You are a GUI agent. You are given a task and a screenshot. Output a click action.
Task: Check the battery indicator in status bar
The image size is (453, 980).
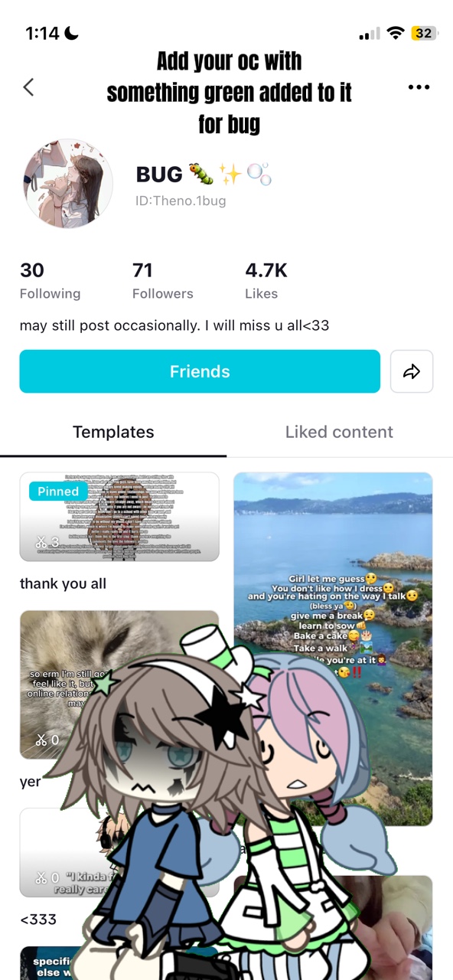(423, 34)
